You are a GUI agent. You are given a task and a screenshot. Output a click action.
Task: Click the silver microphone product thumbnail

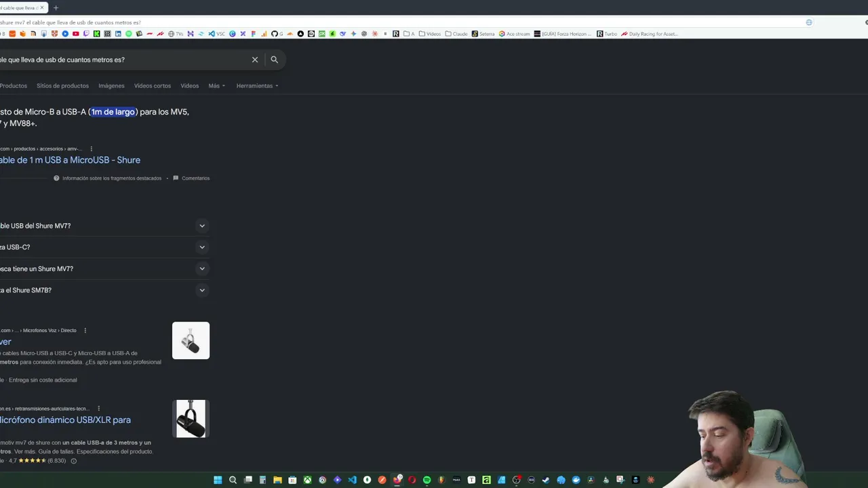[191, 340]
